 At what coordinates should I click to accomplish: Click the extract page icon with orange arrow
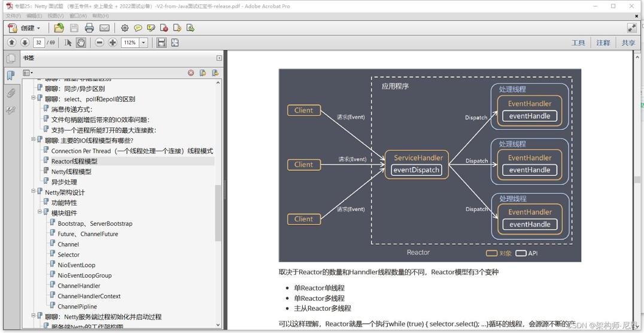177,28
